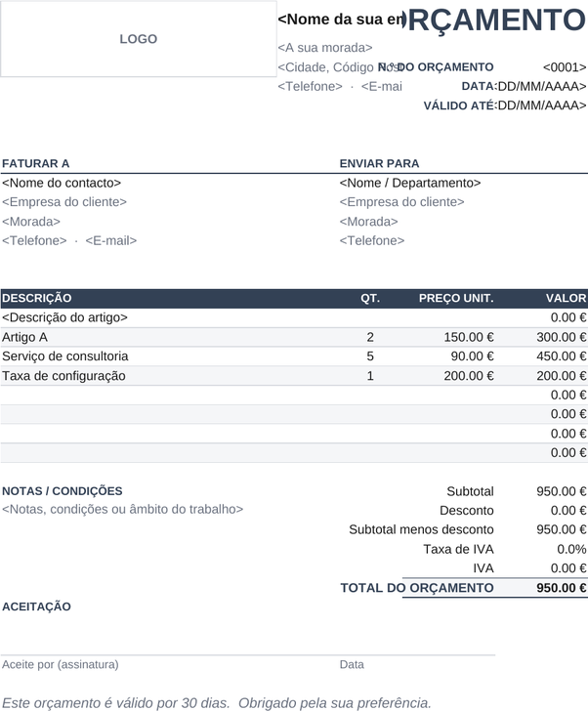Select the '<Notas, condições ou âmbito do trabalho>' placeholder

(x=122, y=509)
